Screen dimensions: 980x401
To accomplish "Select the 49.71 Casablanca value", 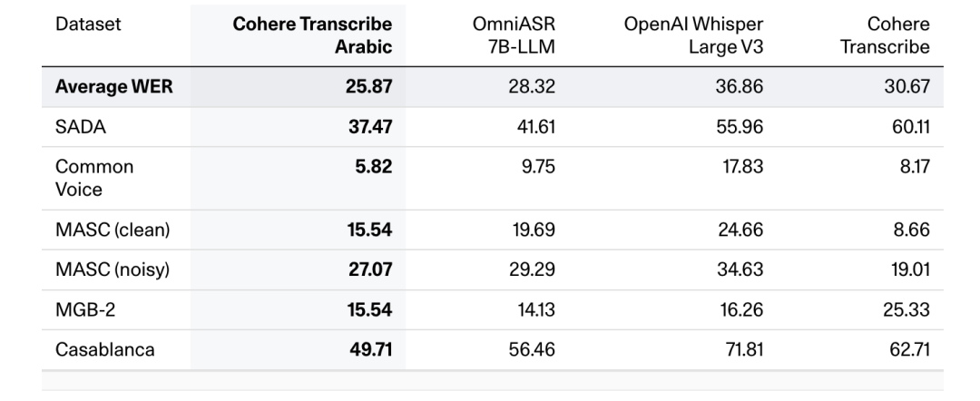I will (x=370, y=349).
